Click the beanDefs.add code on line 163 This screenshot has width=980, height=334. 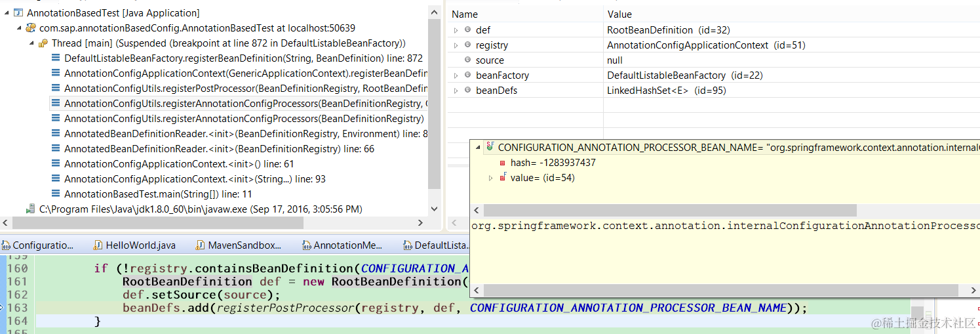465,308
